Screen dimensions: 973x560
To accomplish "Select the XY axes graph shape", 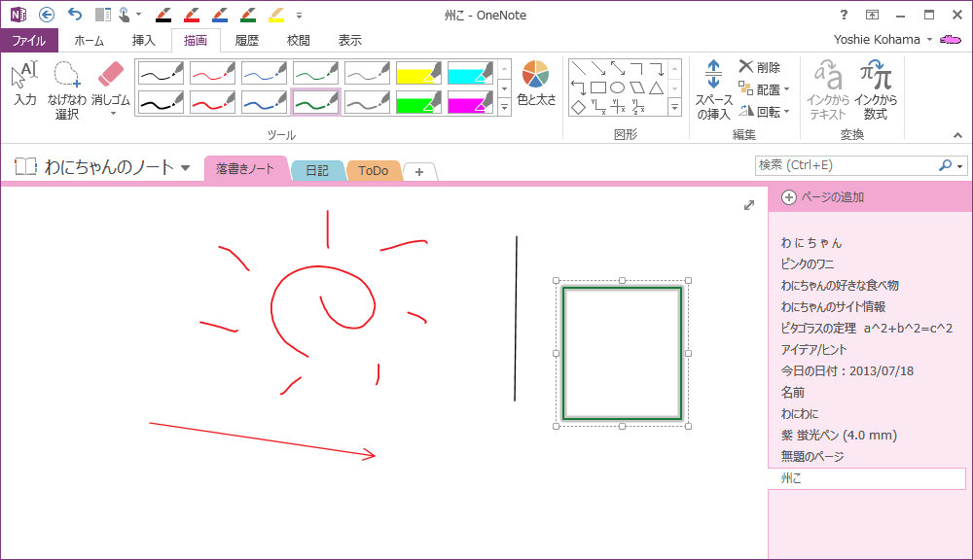I will (x=598, y=107).
